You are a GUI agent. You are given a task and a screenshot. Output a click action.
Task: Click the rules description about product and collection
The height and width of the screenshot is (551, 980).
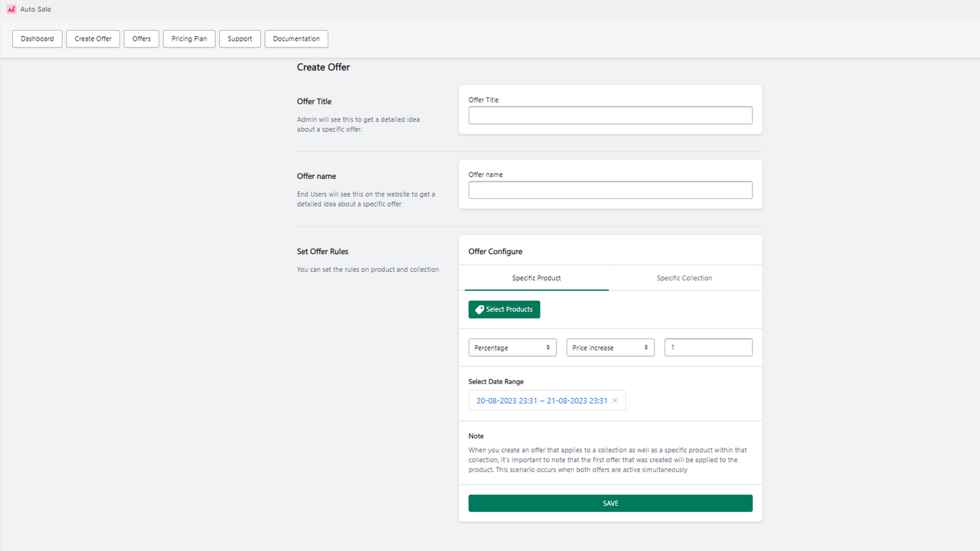click(367, 269)
